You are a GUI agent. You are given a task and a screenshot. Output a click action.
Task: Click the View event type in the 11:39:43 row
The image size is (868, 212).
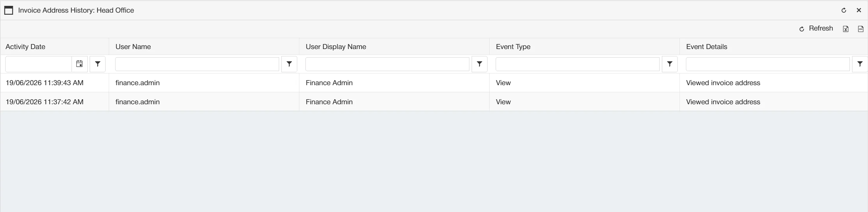click(503, 83)
